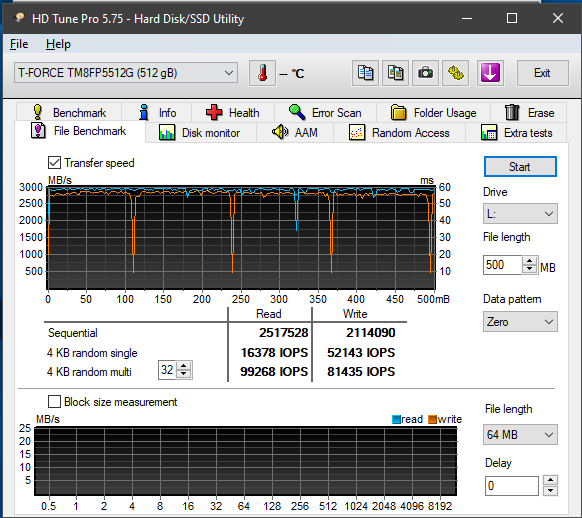Click the purple download arrow icon
This screenshot has width=582, height=518.
(490, 73)
